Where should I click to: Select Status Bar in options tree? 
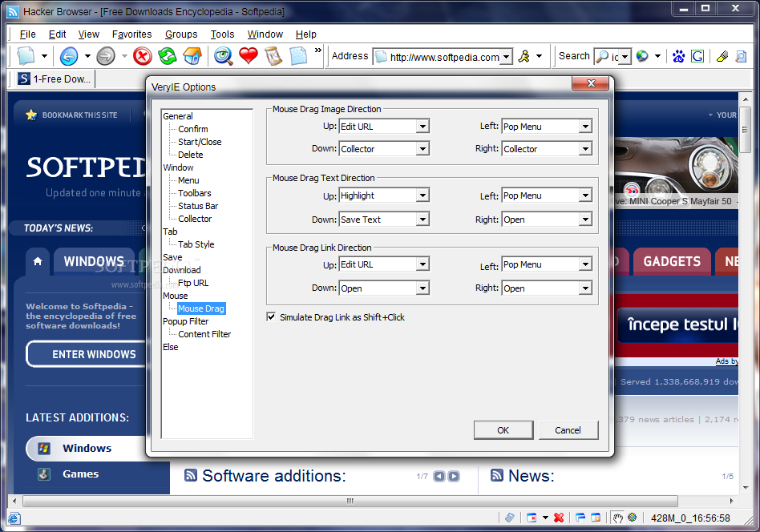[x=198, y=206]
